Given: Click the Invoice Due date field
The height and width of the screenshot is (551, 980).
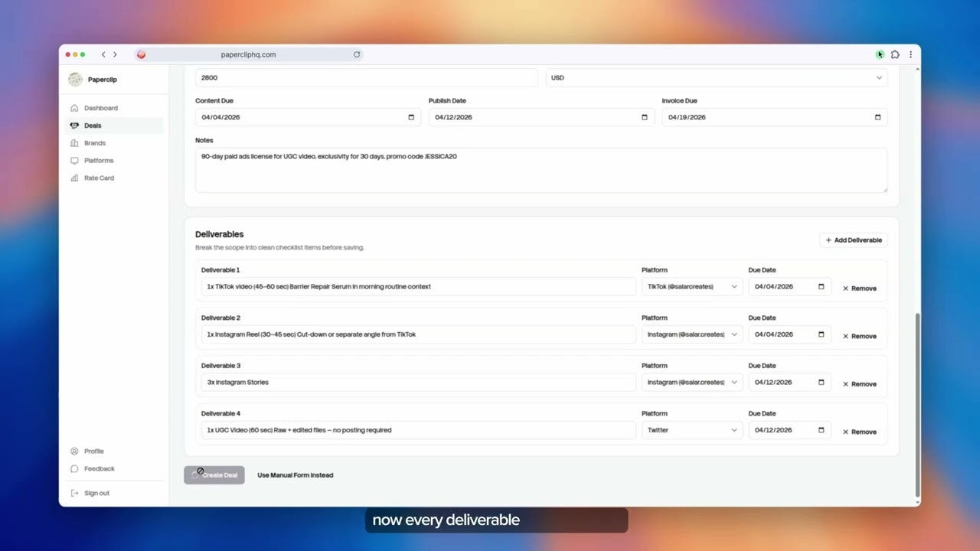Looking at the screenshot, I should coord(775,117).
